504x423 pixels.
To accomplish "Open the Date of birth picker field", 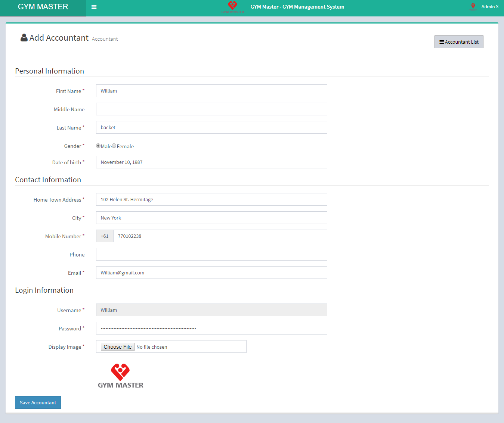I will click(x=211, y=162).
